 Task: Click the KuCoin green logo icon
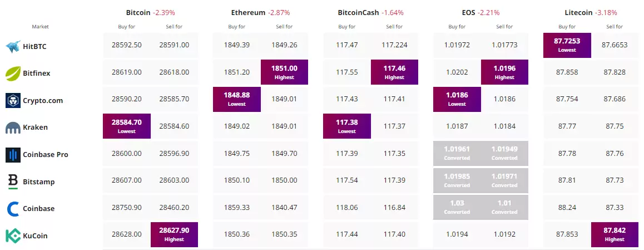[13, 236]
